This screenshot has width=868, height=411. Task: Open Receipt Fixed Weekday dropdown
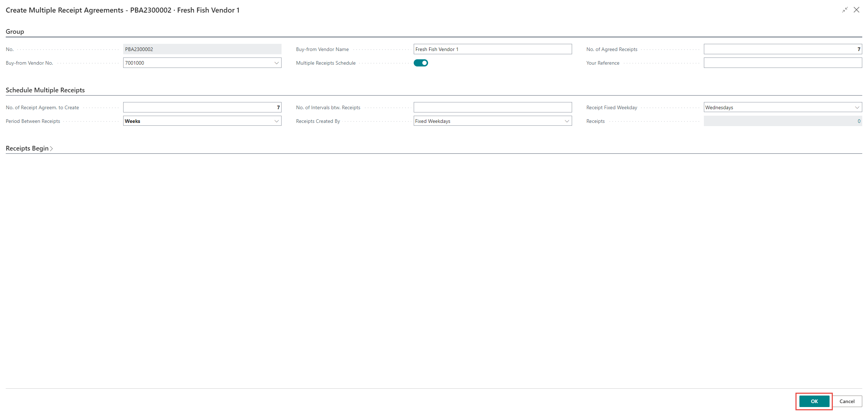click(857, 107)
